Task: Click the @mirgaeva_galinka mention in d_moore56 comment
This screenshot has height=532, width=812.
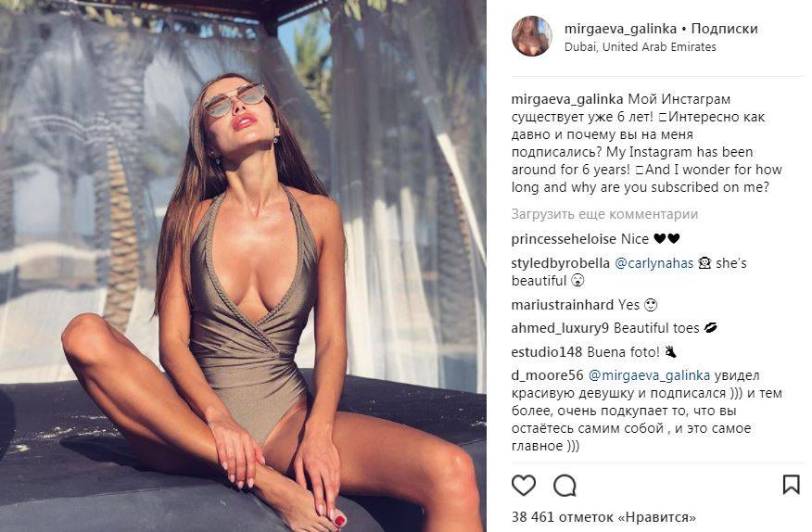Action: pos(650,375)
